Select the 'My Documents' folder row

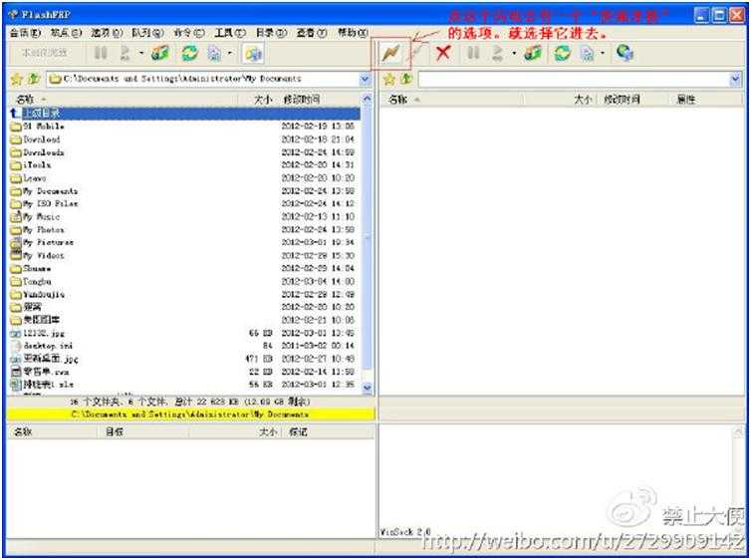pos(185,191)
